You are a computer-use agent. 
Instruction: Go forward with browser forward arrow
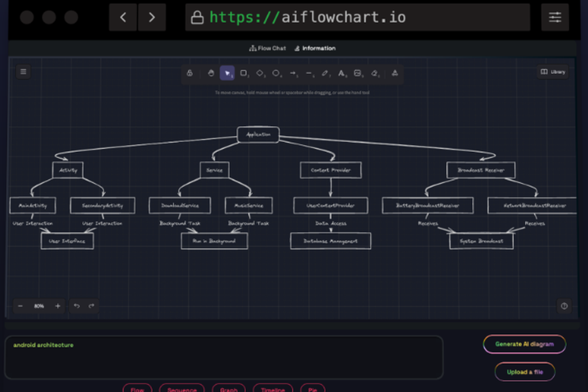pyautogui.click(x=152, y=17)
